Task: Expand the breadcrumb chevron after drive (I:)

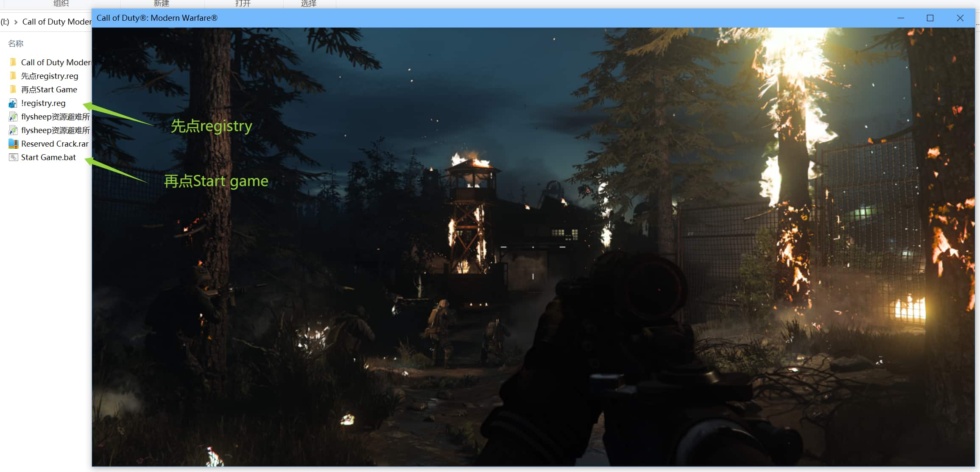Action: [x=16, y=22]
